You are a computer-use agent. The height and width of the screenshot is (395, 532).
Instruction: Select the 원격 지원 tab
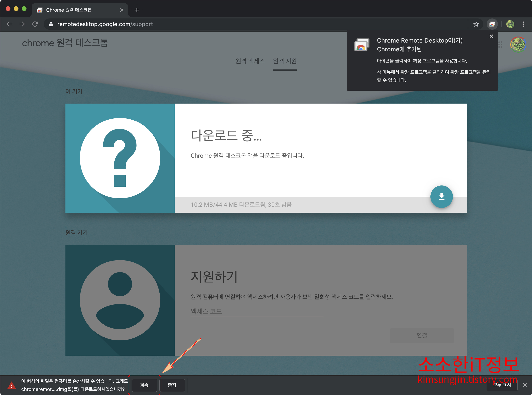point(284,61)
